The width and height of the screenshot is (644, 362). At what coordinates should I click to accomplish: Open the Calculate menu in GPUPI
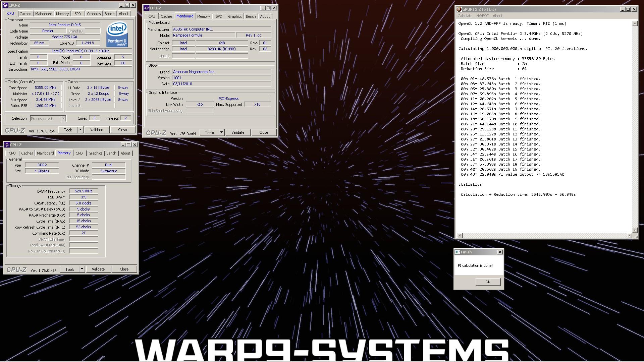coord(465,16)
